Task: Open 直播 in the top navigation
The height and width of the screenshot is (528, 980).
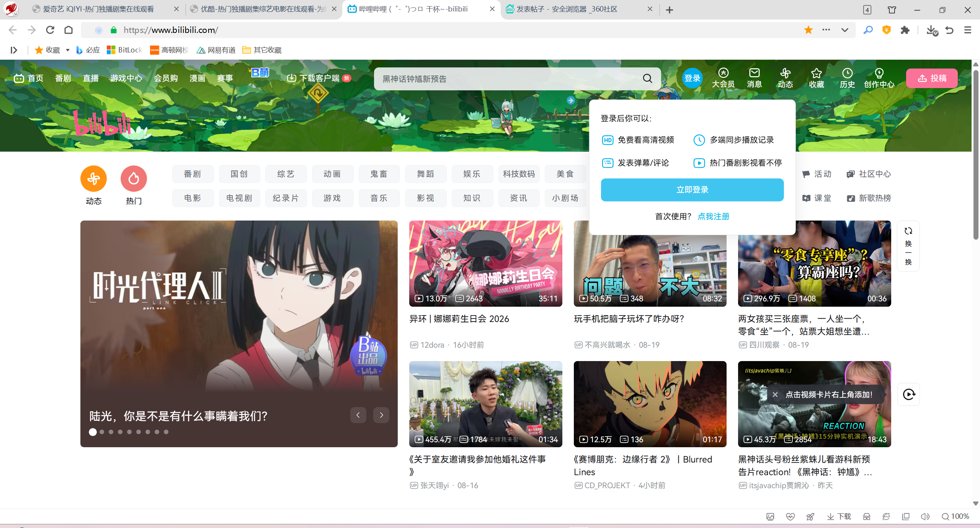Action: pyautogui.click(x=91, y=78)
